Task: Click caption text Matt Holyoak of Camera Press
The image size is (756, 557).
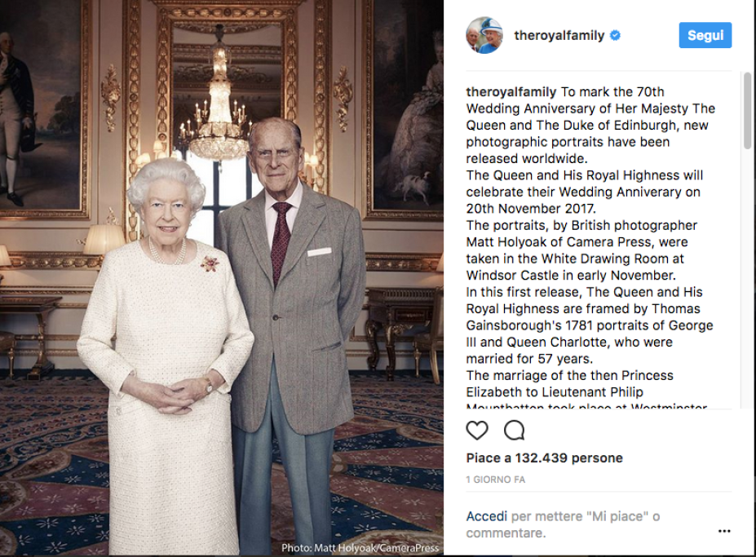Action: point(576,242)
